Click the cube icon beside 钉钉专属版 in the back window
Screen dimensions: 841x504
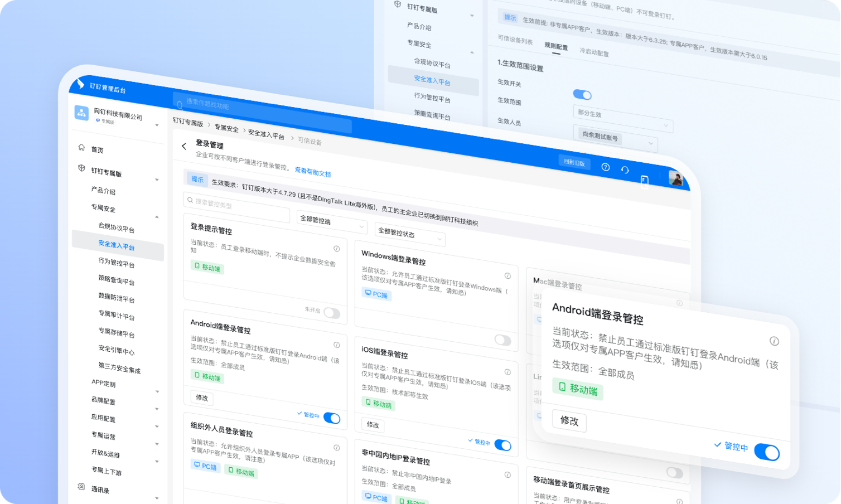pyautogui.click(x=398, y=4)
